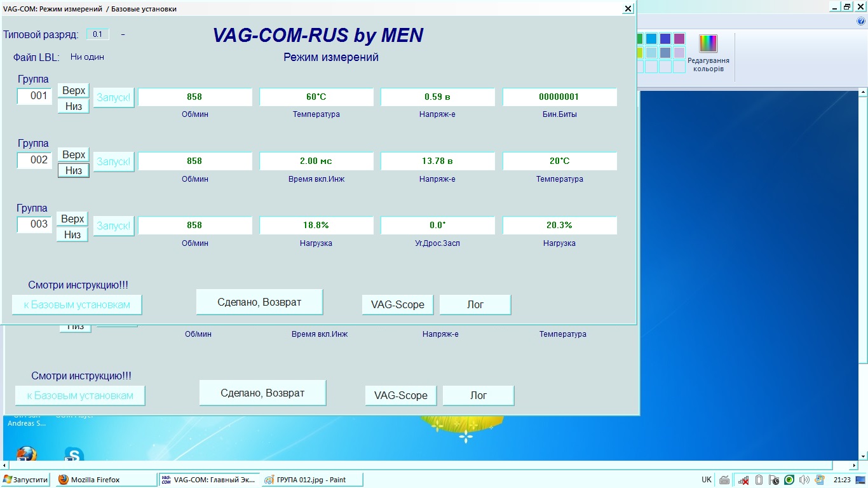
Task: Click the taskbar clock showing 21:23
Action: (x=842, y=480)
